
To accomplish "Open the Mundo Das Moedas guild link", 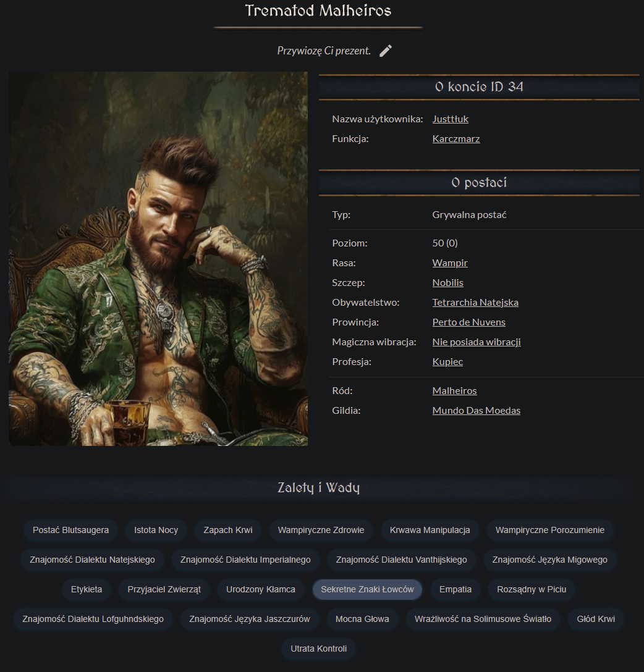I will tap(477, 410).
